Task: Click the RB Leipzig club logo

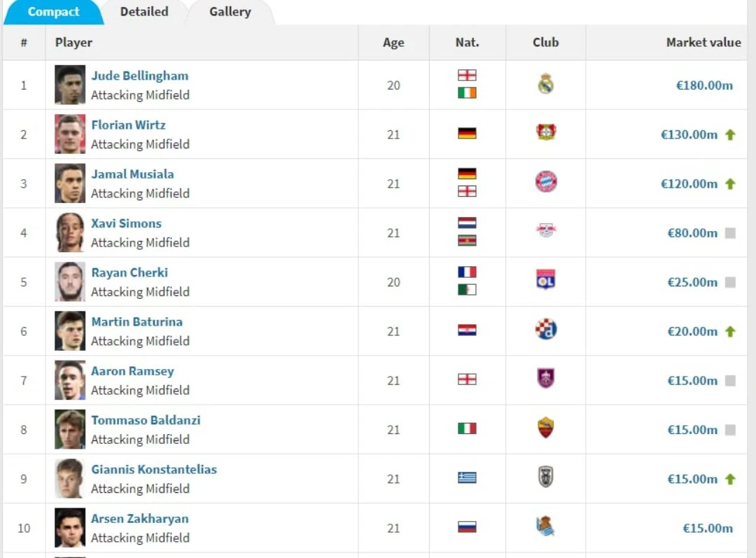Action: click(545, 231)
